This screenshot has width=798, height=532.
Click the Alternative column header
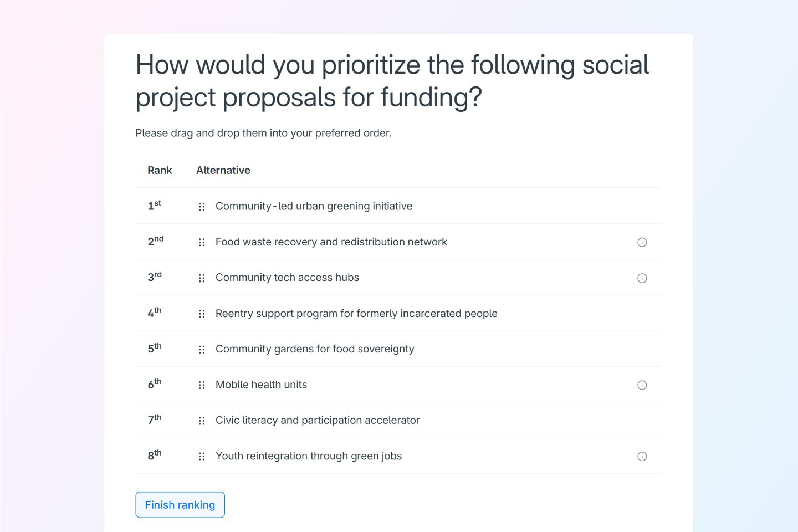tap(223, 170)
